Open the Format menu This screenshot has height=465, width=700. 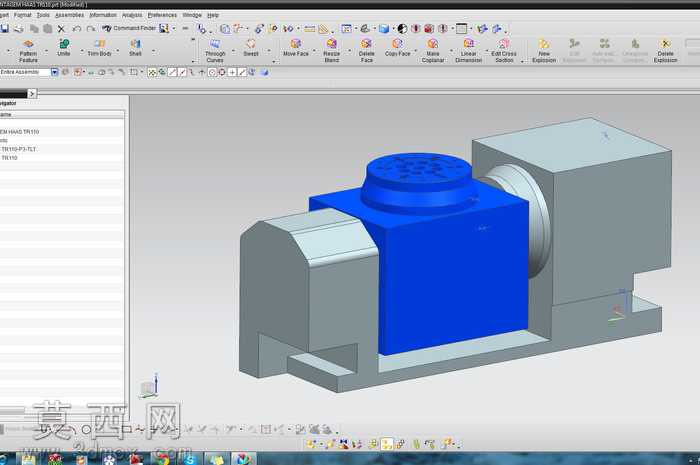click(23, 15)
